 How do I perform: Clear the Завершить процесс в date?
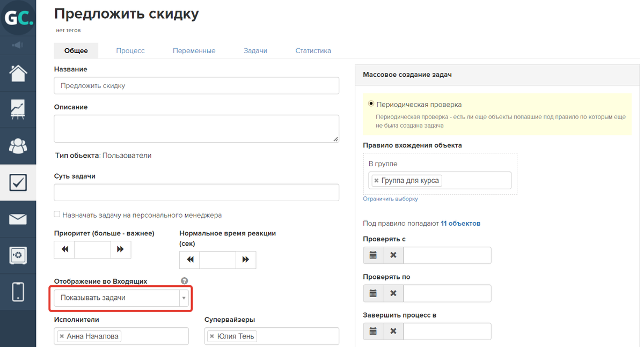pos(393,331)
